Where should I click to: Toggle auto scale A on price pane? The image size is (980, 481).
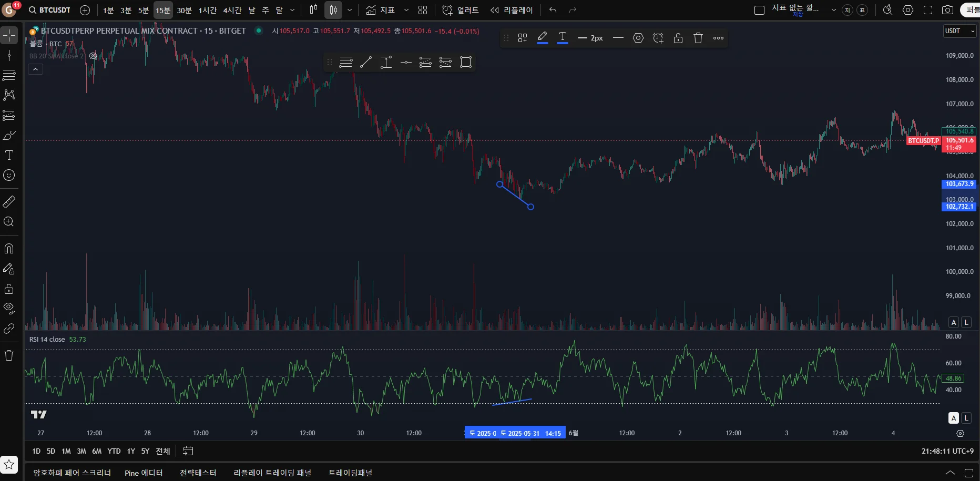pyautogui.click(x=954, y=322)
